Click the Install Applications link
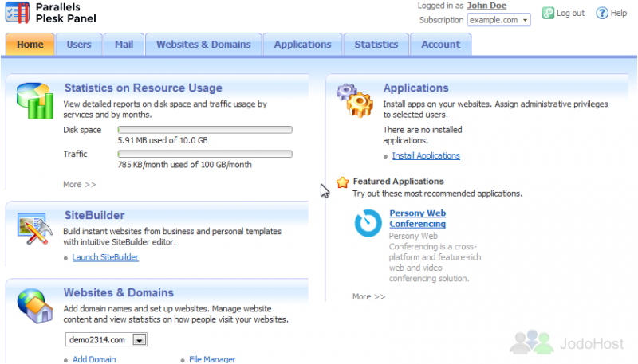Image resolution: width=638 pixels, height=364 pixels. (x=426, y=156)
